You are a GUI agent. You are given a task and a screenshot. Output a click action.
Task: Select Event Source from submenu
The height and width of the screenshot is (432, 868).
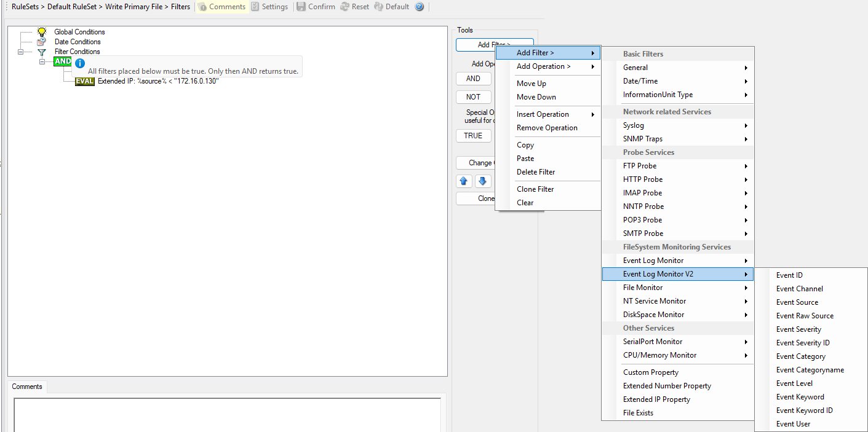[x=811, y=302]
